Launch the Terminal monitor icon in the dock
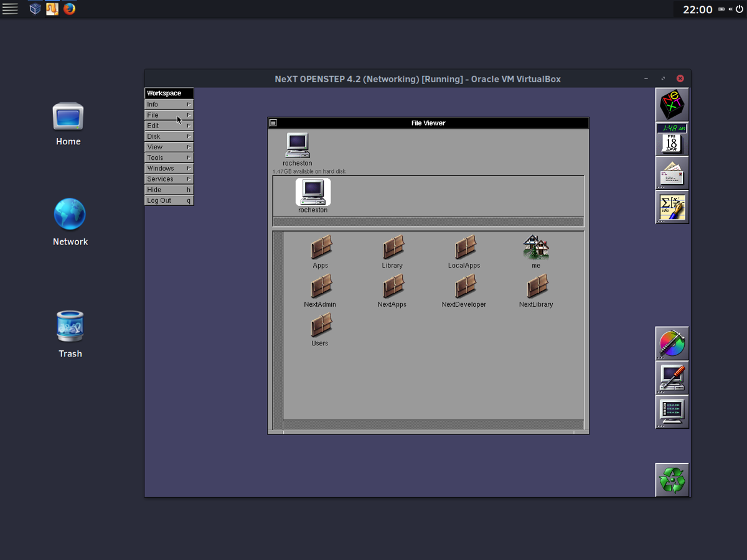747x560 pixels. coord(672,412)
